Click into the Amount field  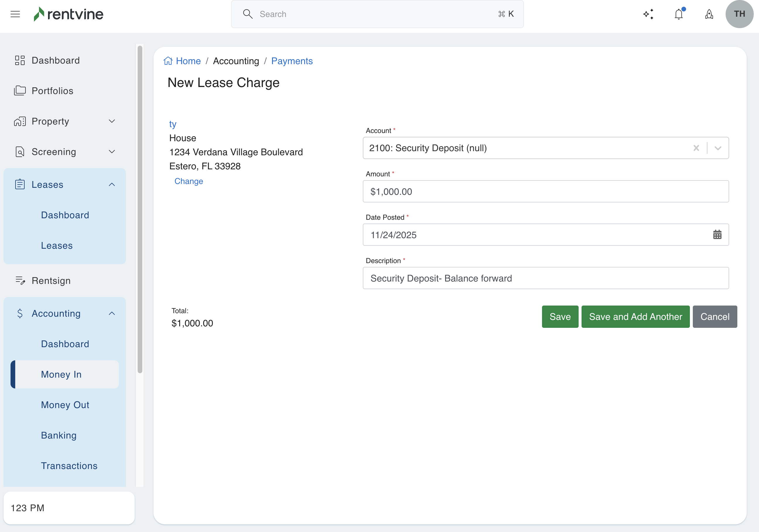point(546,191)
